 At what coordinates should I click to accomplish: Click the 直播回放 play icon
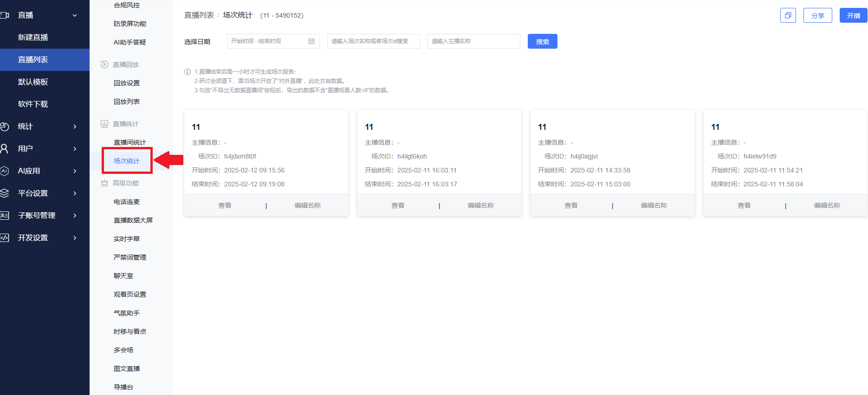click(104, 64)
